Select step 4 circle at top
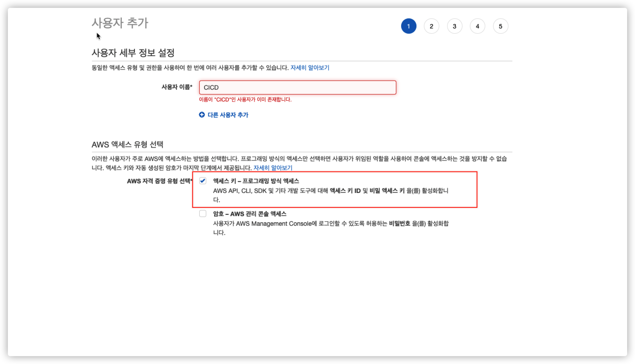Viewport: 635px width, 364px height. (x=477, y=26)
